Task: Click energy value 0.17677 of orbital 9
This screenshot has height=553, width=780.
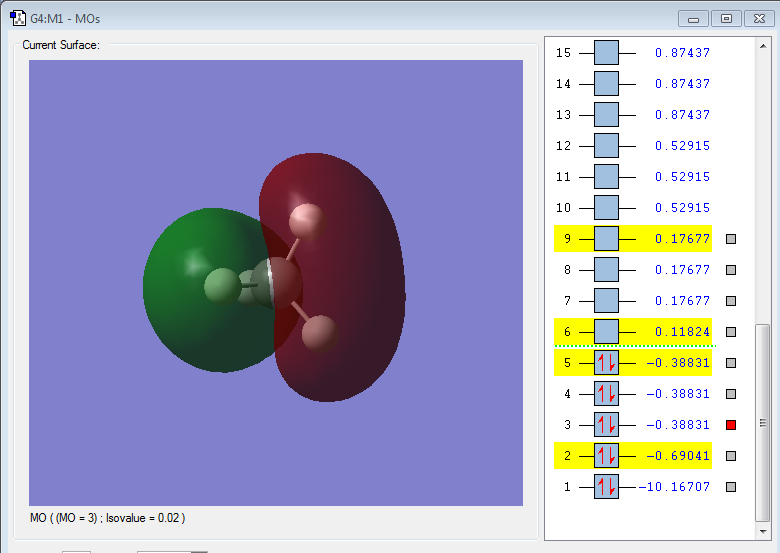Action: click(682, 239)
